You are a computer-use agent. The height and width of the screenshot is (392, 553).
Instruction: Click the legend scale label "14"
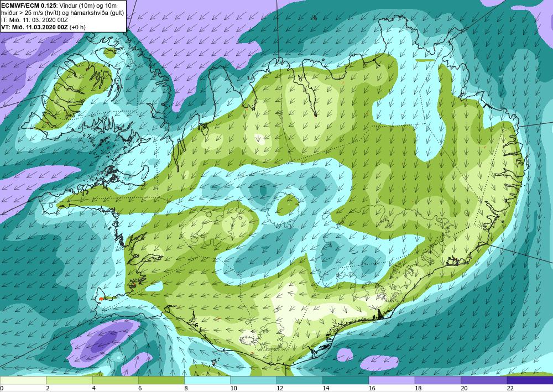click(326, 388)
